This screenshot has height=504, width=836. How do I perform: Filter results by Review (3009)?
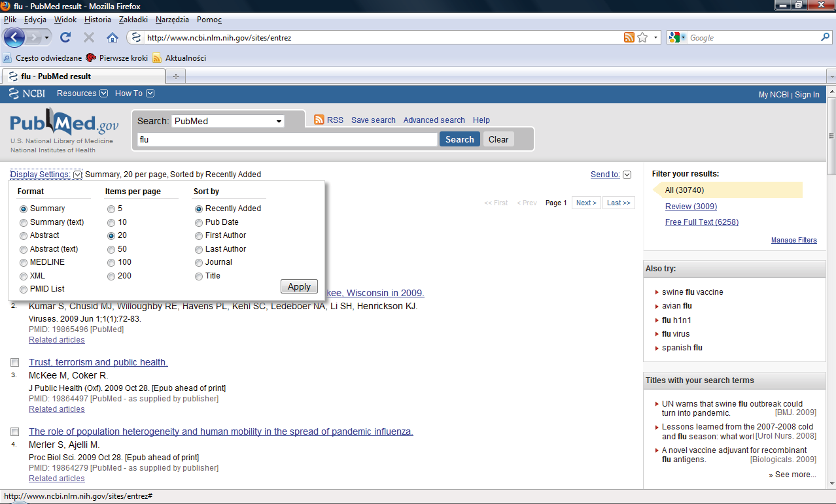tap(691, 207)
